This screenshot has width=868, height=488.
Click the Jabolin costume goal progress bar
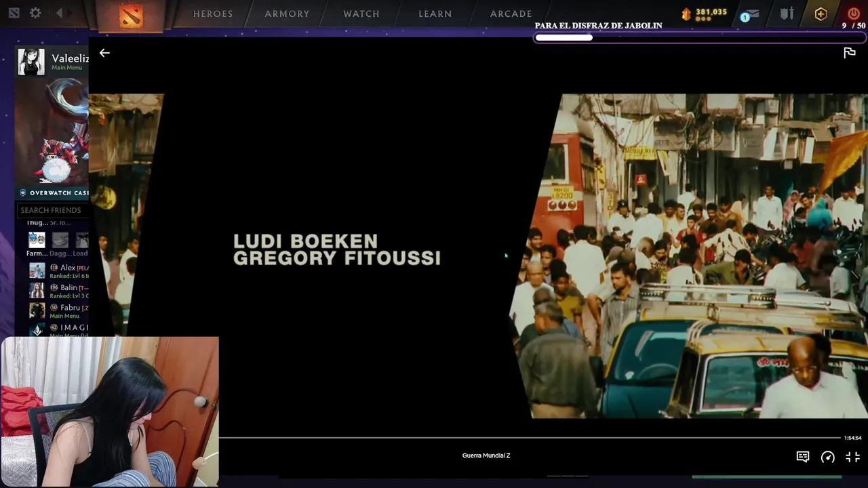tap(700, 38)
